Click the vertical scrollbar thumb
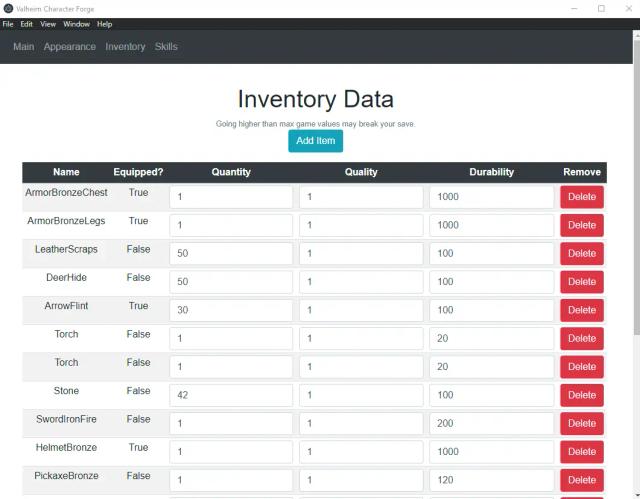The height and width of the screenshot is (499, 640). (x=636, y=188)
